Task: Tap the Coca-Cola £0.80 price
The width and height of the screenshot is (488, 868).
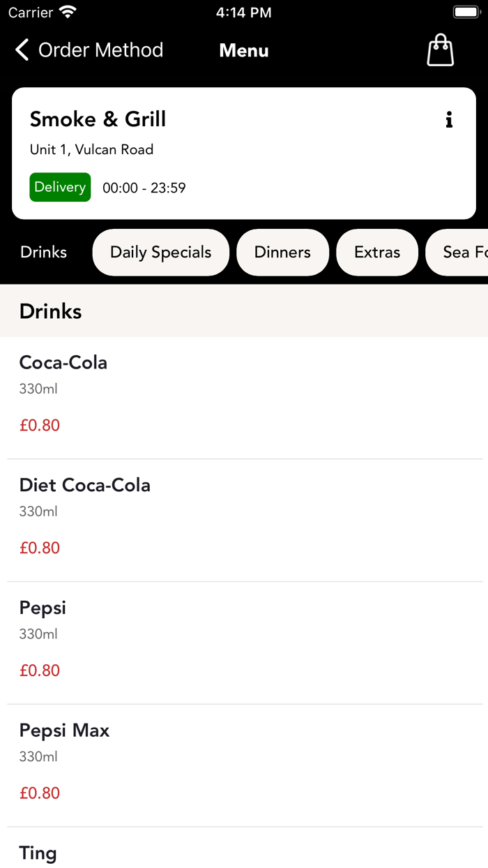Action: point(40,426)
